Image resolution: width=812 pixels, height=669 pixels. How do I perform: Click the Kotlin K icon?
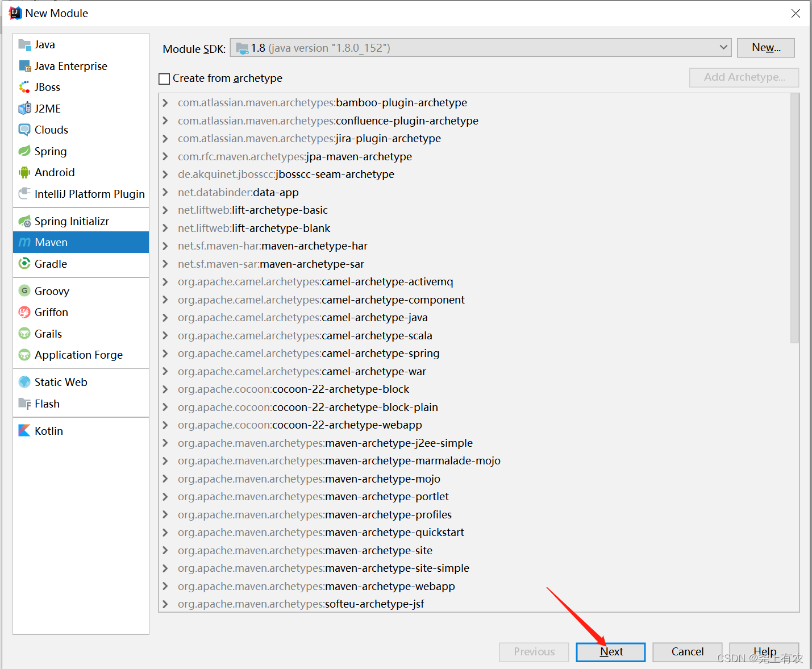pos(24,431)
